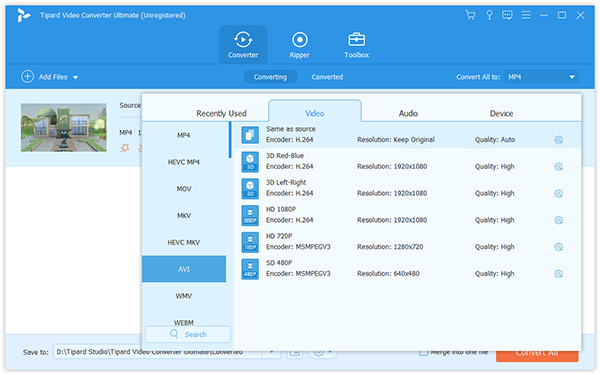Screen dimensions: 600x375
Task: Open settings gear for 3D Red-Blue
Action: pyautogui.click(x=558, y=166)
